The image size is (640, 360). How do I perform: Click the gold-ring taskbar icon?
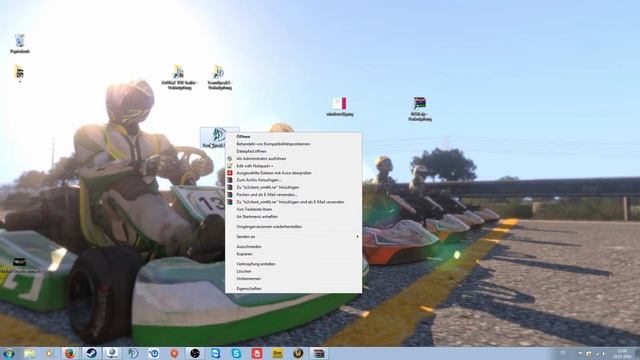tap(298, 353)
